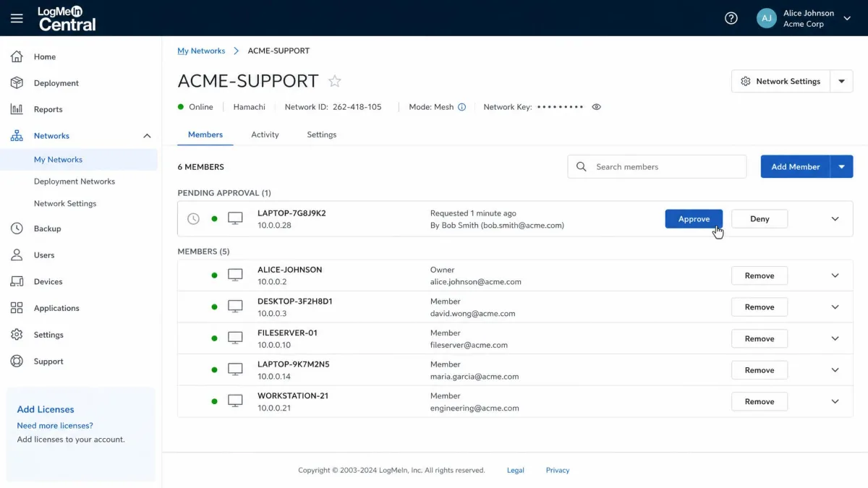Click the Settings gear icon in sidebar
The height and width of the screenshot is (488, 868).
(x=17, y=335)
